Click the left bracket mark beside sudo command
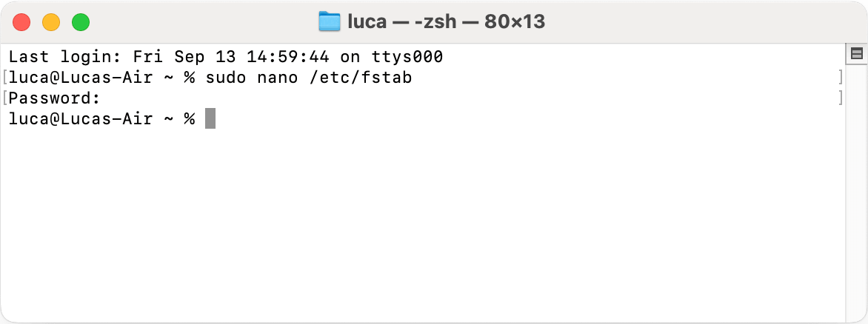 (4, 78)
